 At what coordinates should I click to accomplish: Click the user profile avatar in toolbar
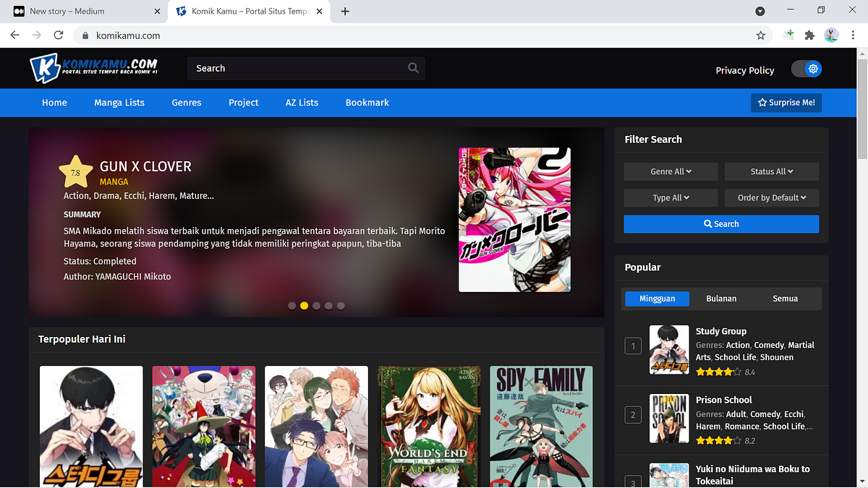(x=832, y=35)
